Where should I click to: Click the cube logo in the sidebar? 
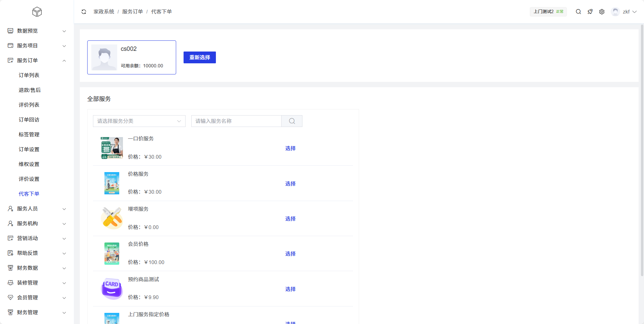(x=37, y=12)
